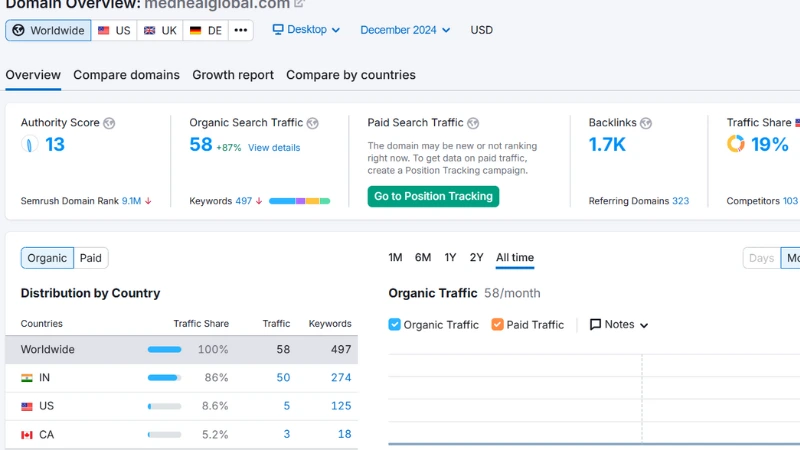
Task: Select the 1Y time range
Action: click(450, 258)
